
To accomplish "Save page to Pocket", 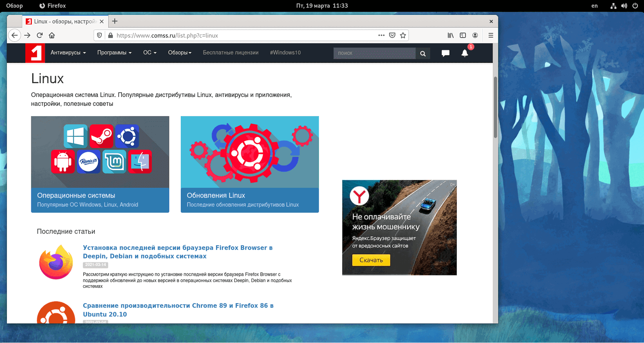I will pyautogui.click(x=392, y=36).
